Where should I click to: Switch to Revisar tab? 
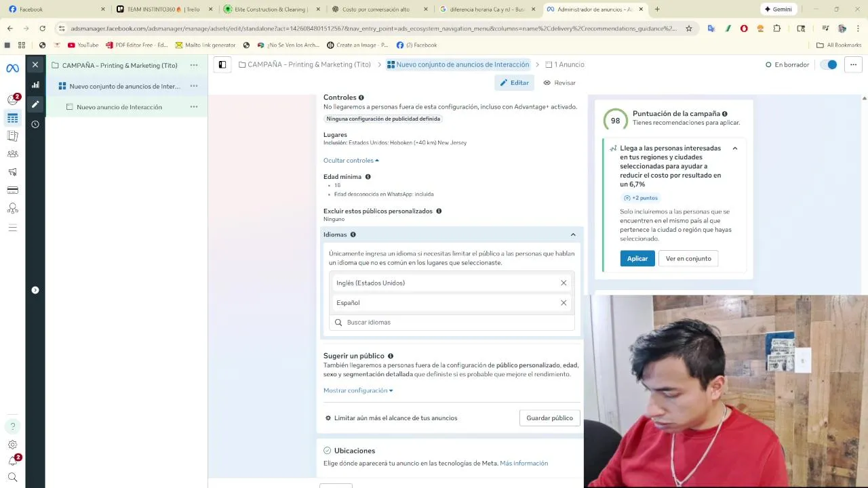click(x=559, y=83)
